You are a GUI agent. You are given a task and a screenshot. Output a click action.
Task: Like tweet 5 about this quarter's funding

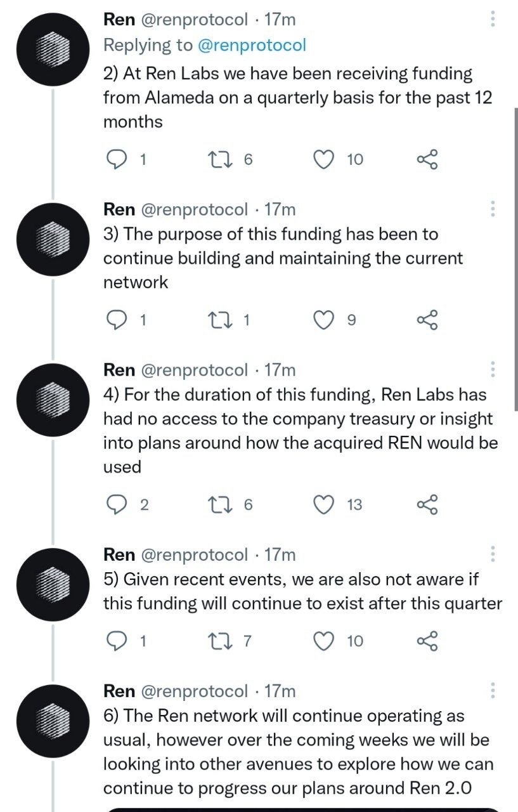pos(324,640)
